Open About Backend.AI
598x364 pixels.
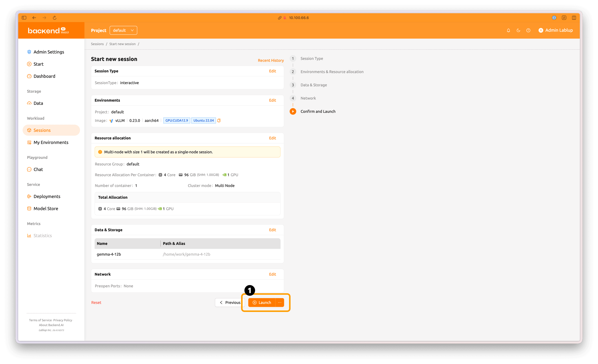[x=51, y=325]
